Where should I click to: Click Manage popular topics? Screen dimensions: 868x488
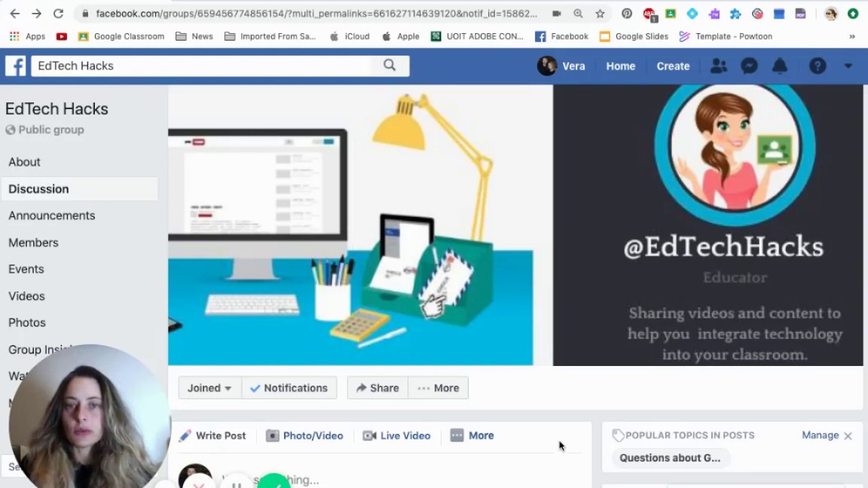tap(820, 435)
